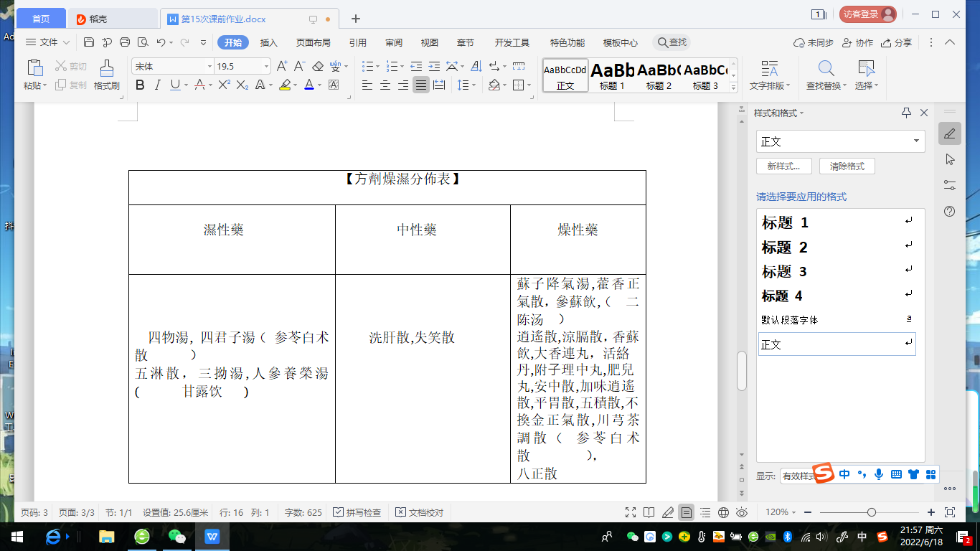
Task: Open the 页面布局 ribbon tab
Action: [314, 42]
